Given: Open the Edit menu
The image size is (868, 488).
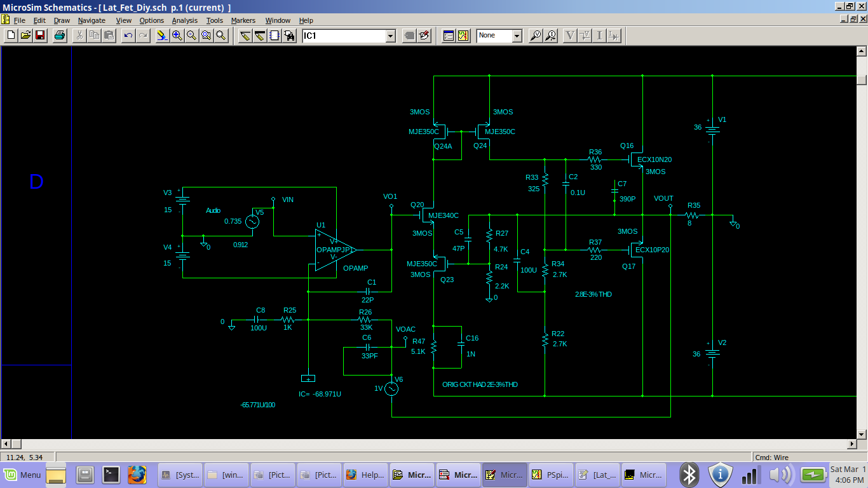Looking at the screenshot, I should (39, 20).
